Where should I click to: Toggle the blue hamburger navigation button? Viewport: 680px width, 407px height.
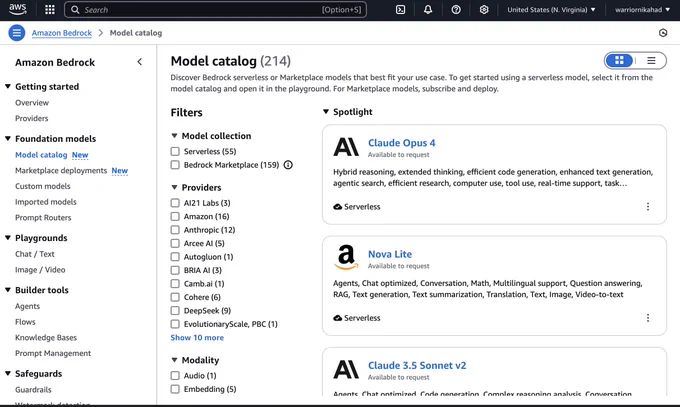click(x=16, y=33)
